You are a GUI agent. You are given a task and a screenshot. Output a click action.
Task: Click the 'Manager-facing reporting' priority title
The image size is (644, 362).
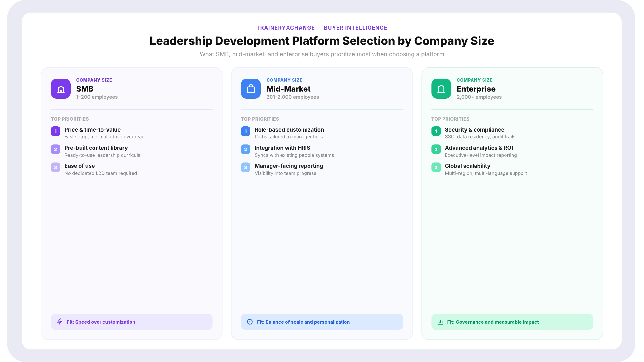[289, 166]
